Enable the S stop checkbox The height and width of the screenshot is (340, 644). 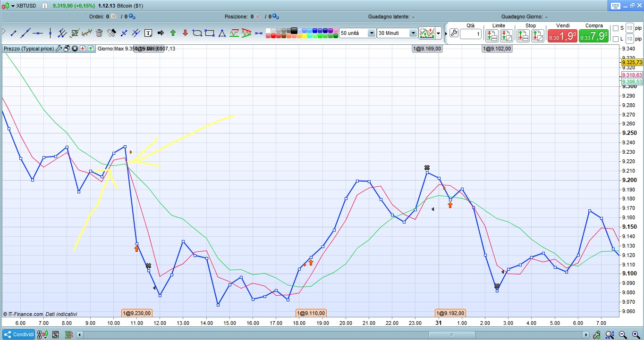(x=615, y=28)
